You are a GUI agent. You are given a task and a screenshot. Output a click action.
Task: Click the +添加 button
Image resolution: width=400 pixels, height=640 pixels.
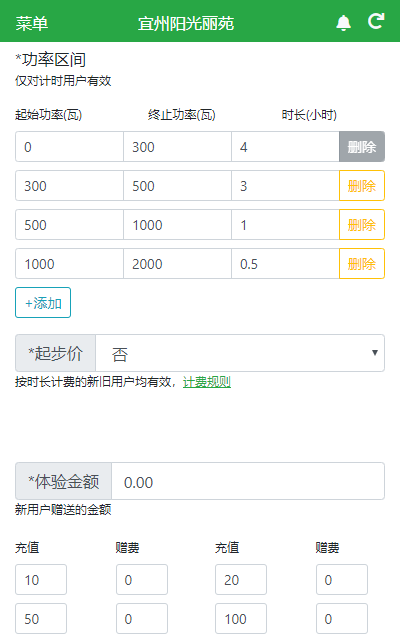pyautogui.click(x=43, y=302)
